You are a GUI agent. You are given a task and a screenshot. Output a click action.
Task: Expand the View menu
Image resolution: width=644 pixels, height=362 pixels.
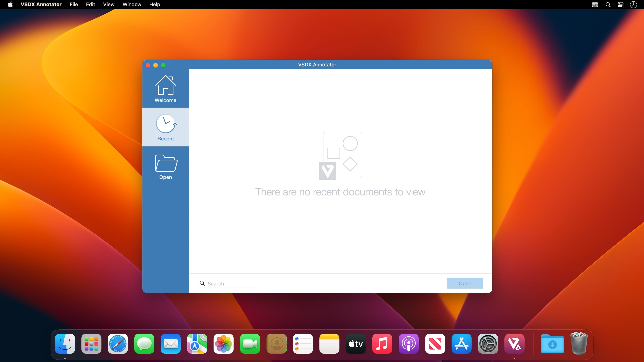(108, 4)
